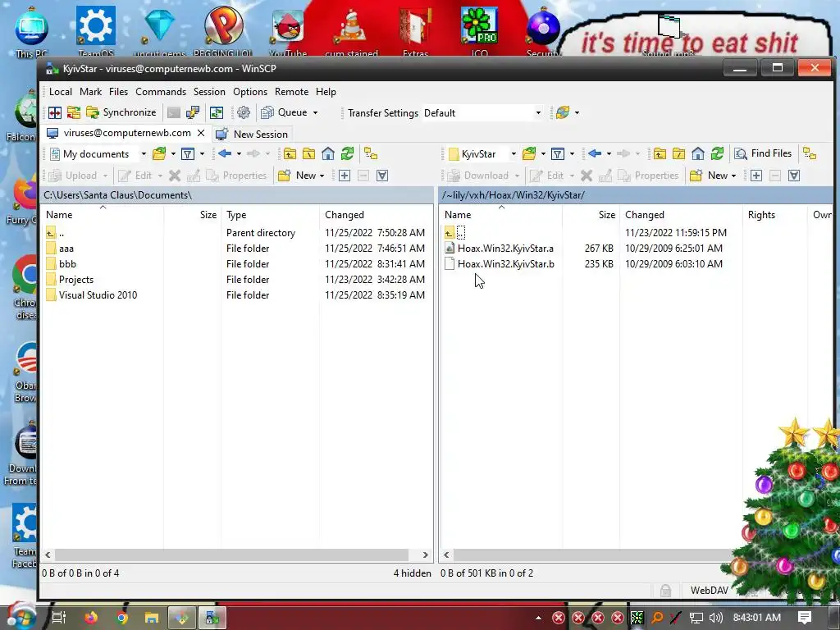Go back in the local panel

pos(225,154)
